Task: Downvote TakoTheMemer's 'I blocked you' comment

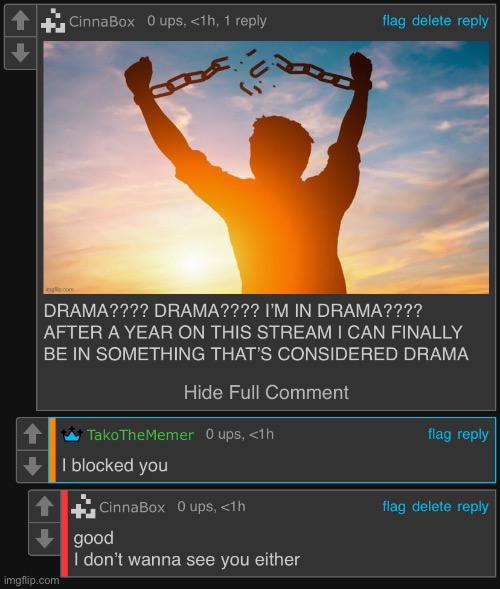Action: coord(32,466)
